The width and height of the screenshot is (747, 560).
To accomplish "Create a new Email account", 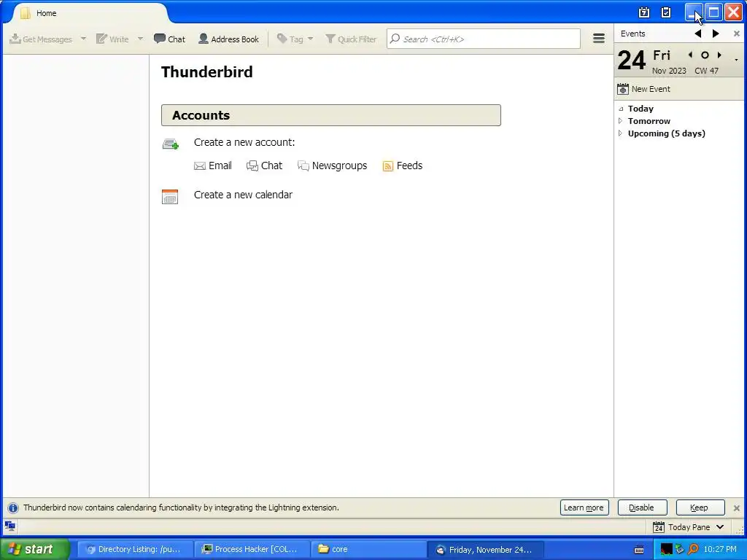I will (x=213, y=166).
